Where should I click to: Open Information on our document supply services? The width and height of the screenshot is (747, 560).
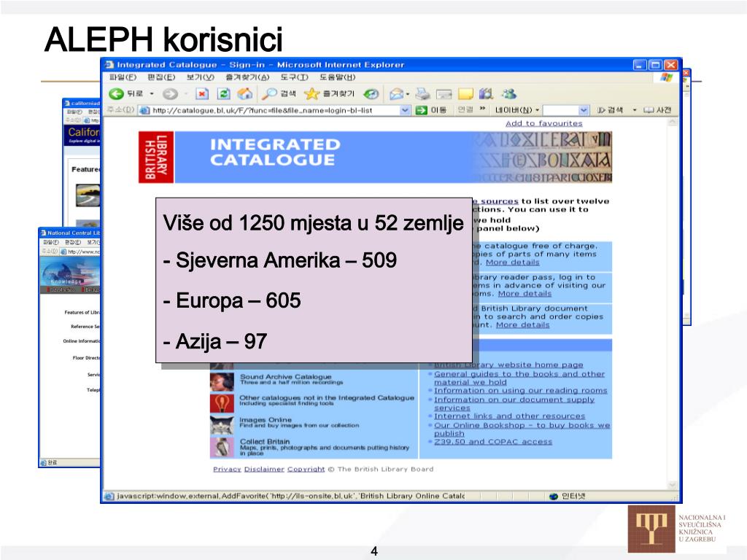coord(514,404)
